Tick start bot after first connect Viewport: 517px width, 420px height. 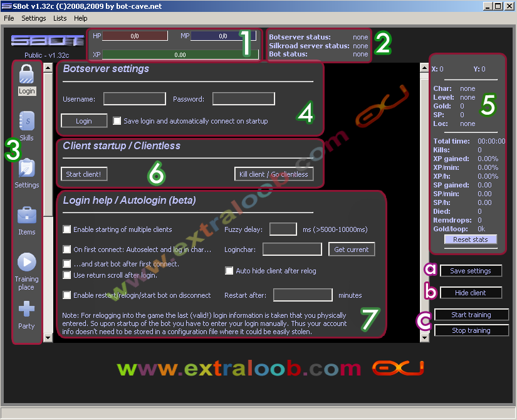click(x=67, y=264)
